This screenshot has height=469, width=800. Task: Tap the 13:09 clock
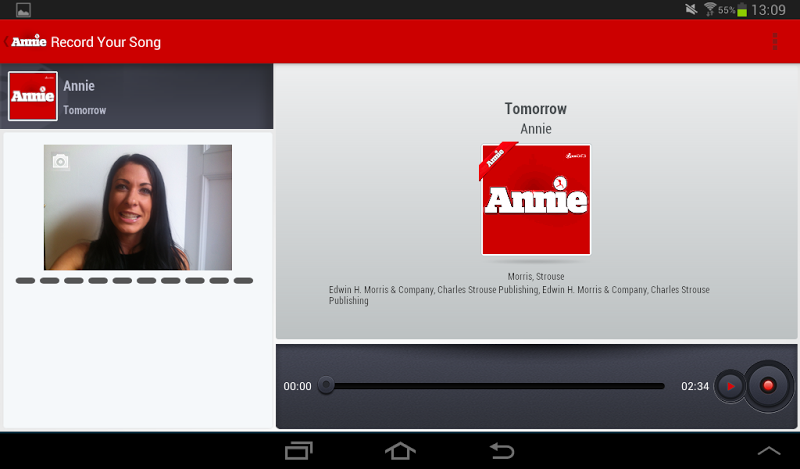(768, 10)
